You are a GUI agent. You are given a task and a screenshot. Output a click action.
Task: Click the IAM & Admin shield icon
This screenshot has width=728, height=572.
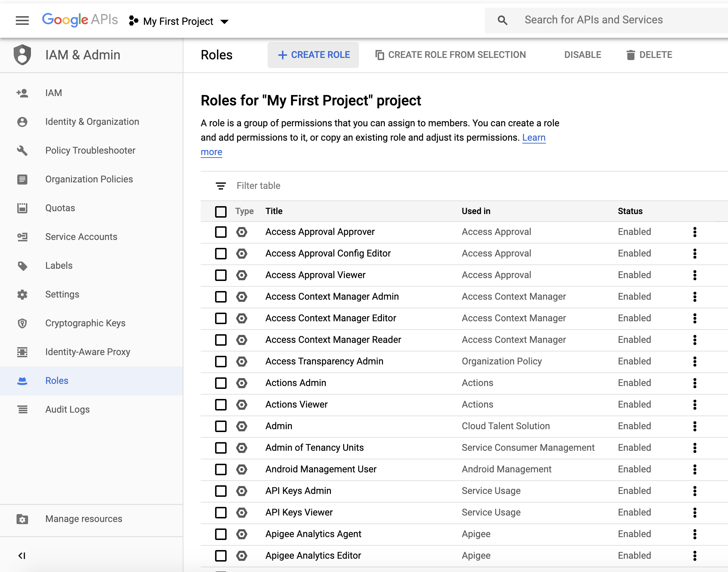(x=22, y=55)
